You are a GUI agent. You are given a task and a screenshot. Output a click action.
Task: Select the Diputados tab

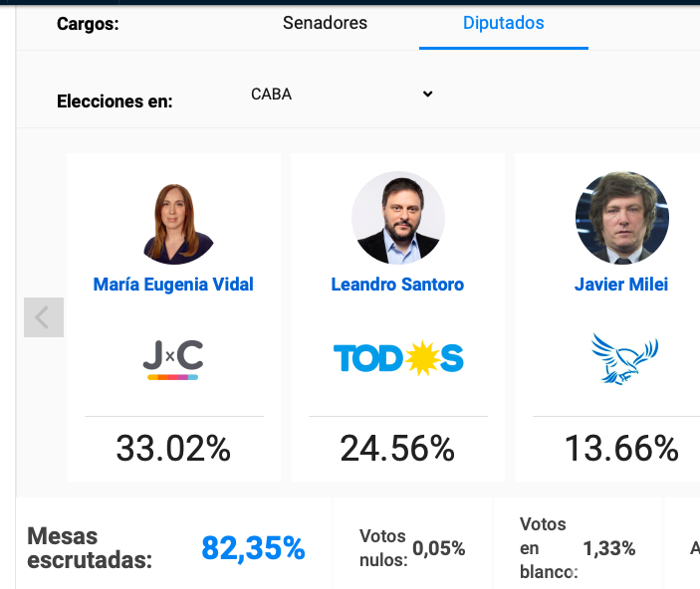click(503, 23)
